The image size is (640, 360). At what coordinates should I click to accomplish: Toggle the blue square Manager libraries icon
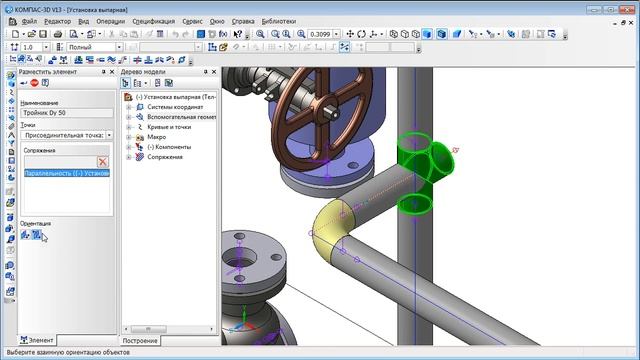pyautogui.click(x=200, y=34)
